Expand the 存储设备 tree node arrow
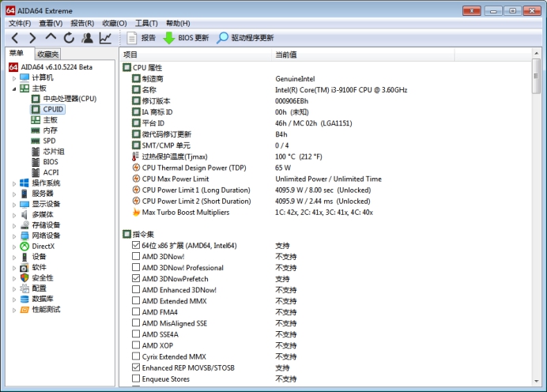The width and height of the screenshot is (547, 392). [x=14, y=226]
